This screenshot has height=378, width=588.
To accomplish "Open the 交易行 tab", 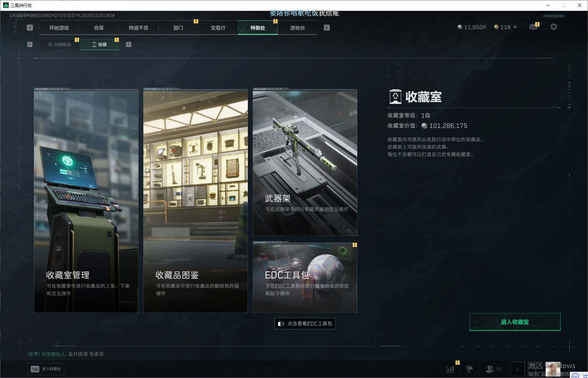I will (218, 28).
